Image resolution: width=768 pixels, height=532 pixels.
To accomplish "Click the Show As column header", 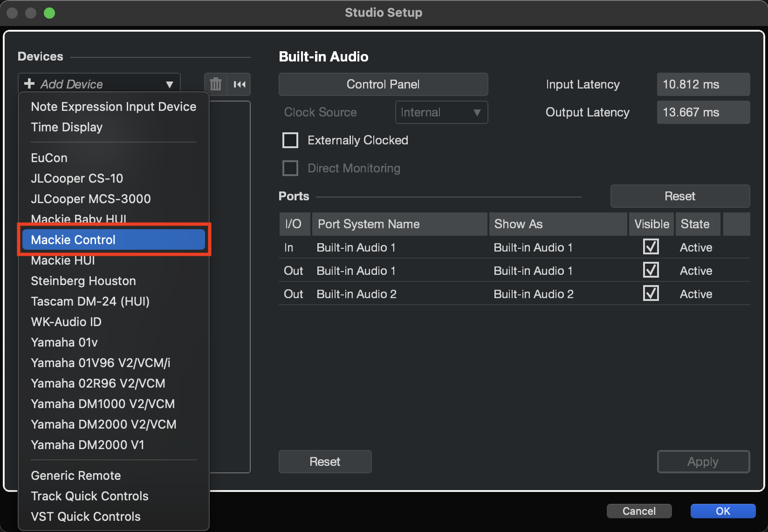I will 558,224.
